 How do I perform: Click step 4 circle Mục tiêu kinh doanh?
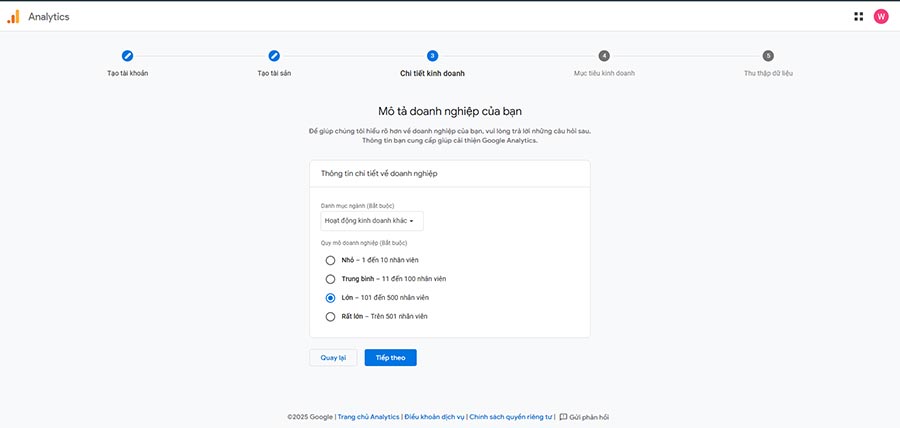(x=604, y=56)
